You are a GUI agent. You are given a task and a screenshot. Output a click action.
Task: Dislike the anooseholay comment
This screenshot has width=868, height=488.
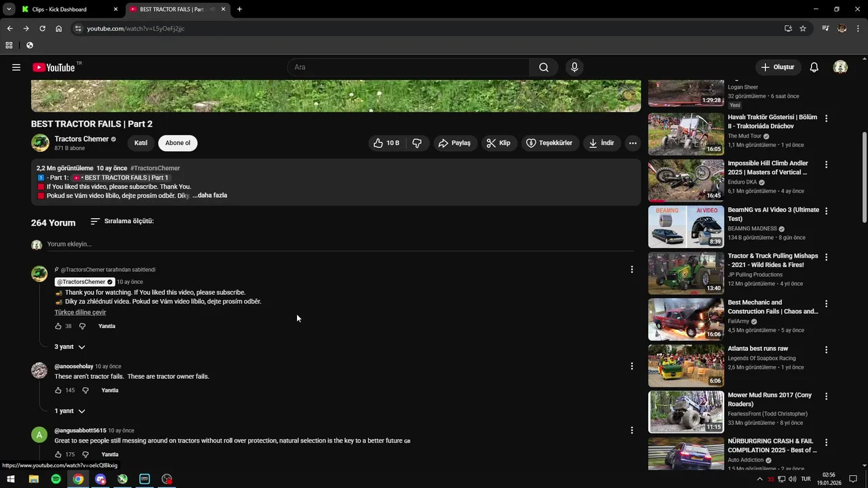point(85,390)
